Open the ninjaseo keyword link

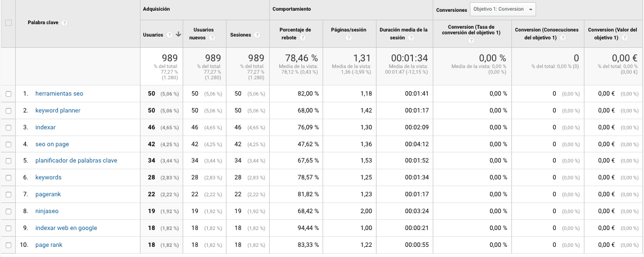click(47, 211)
